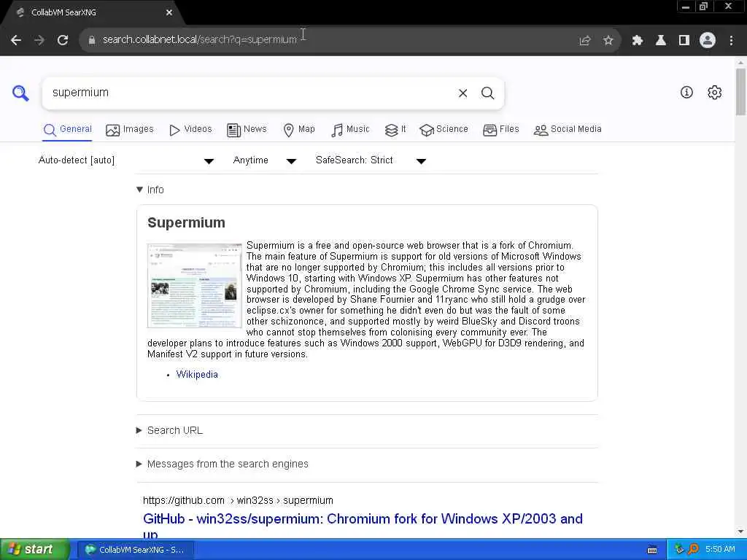Bookmark this page with the star icon
Screen dimensions: 747x560
(608, 41)
